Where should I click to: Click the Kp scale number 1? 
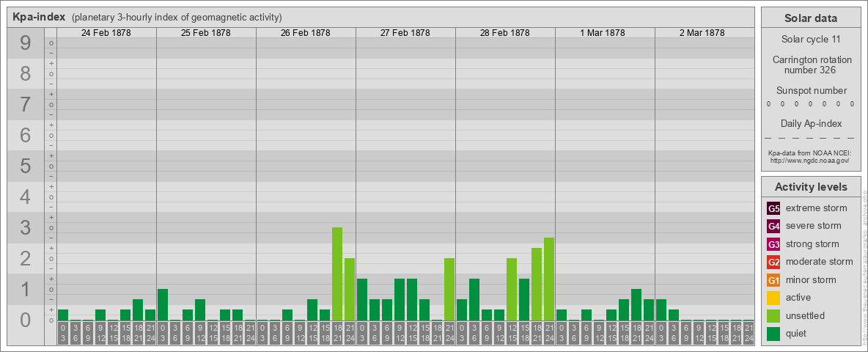pyautogui.click(x=25, y=289)
